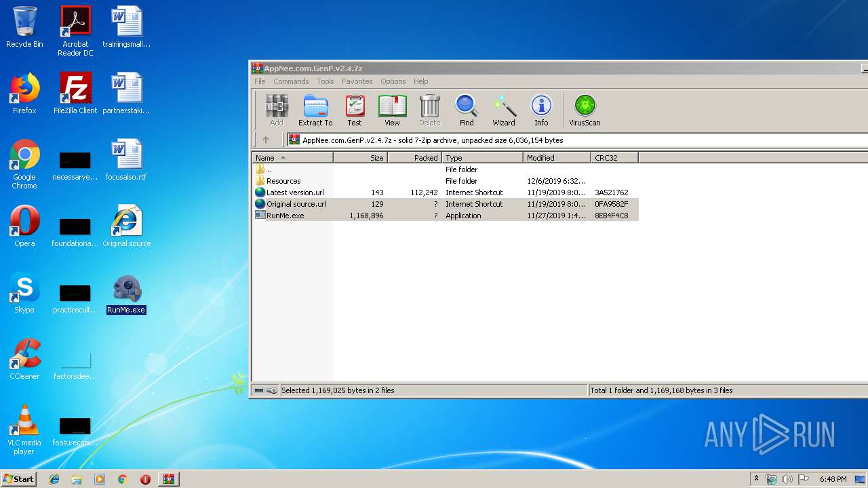Select the Opera desktop shortcut

[24, 226]
